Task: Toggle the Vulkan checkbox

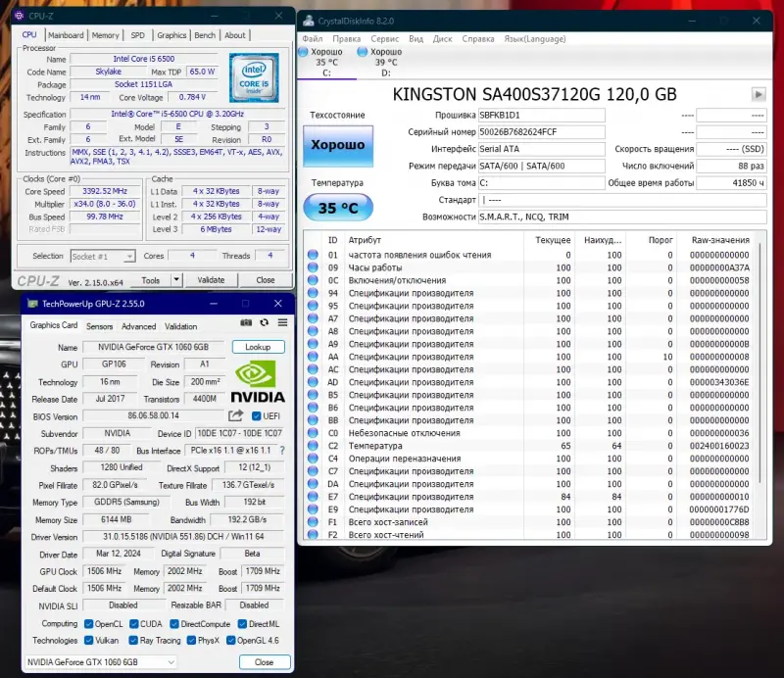Action: point(88,640)
